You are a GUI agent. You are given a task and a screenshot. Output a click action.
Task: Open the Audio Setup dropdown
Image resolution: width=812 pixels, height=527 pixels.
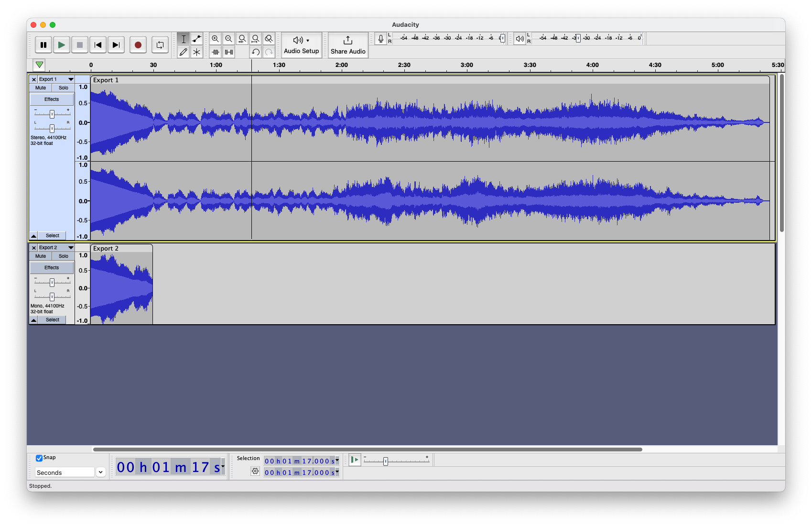[301, 45]
